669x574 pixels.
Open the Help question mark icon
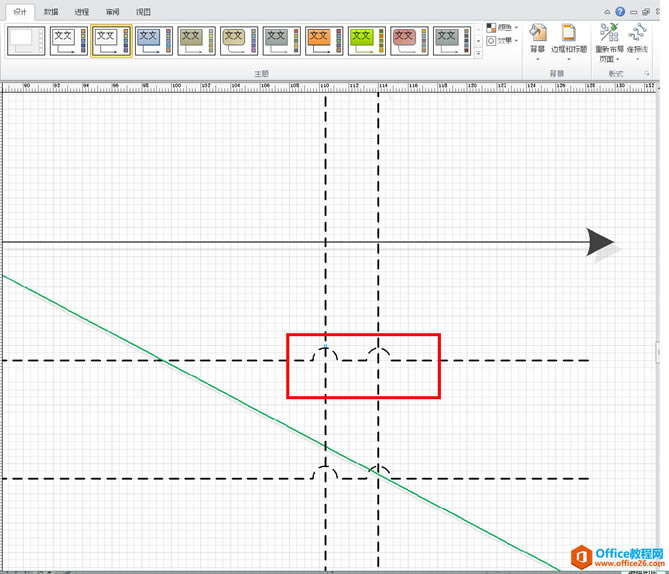620,12
